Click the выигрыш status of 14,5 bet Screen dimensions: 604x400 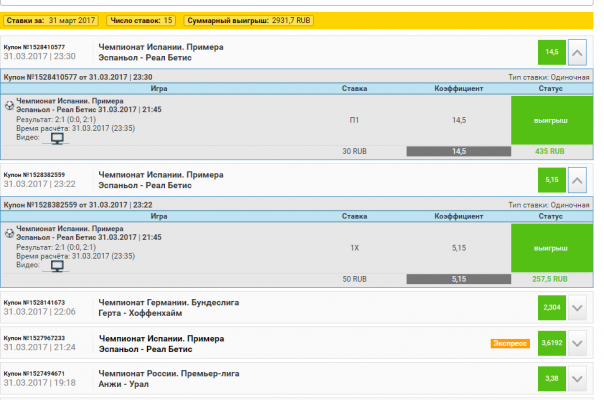[x=552, y=120]
